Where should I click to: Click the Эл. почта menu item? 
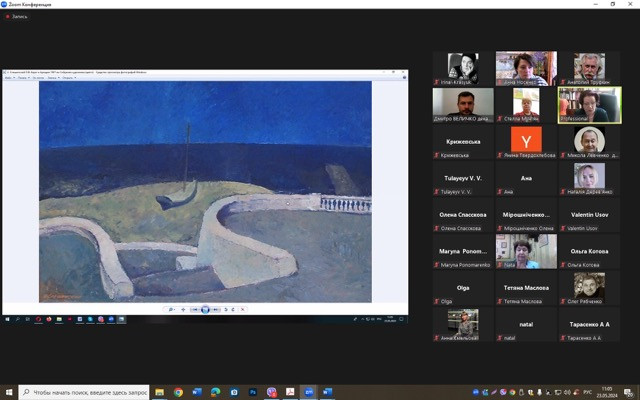41,78
